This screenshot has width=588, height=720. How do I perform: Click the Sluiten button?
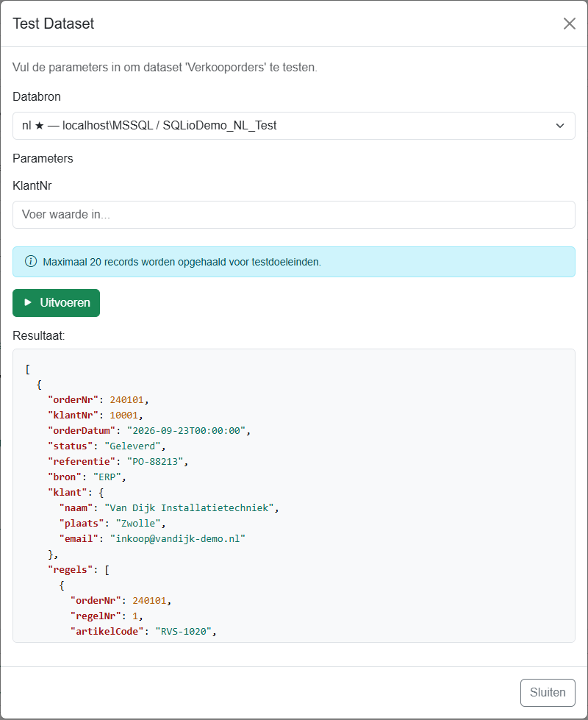click(x=548, y=693)
